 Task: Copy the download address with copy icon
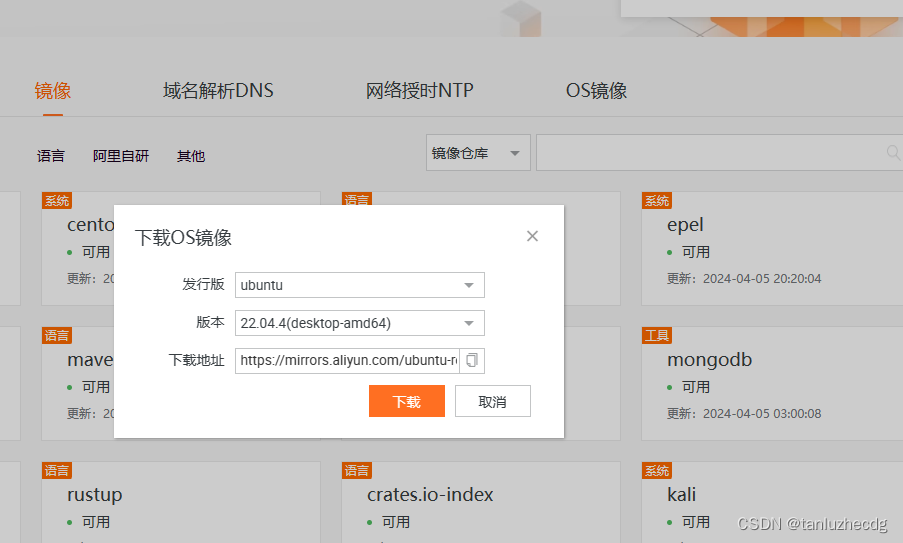tap(472, 360)
